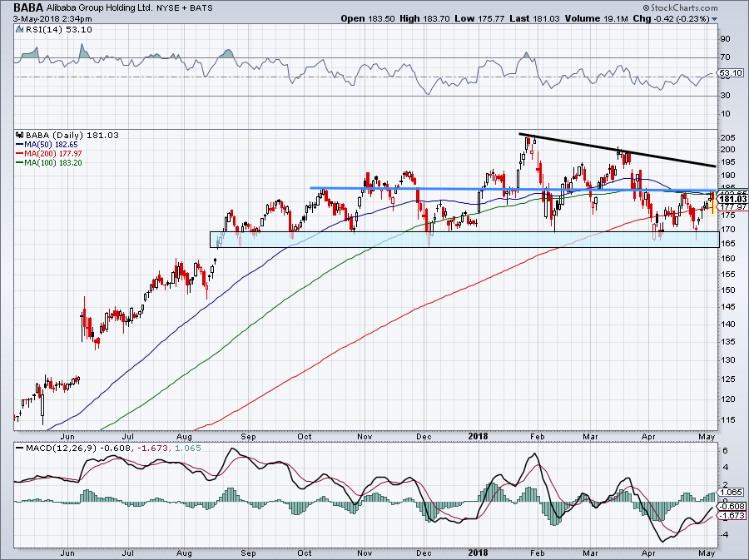749x560 pixels.
Task: Click the Dec label below MACD panel
Action: coord(424,553)
